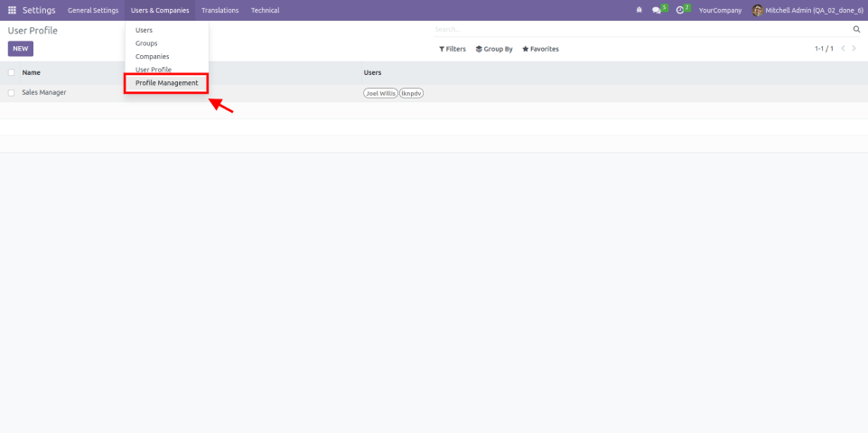Click into the Search input field

coord(632,30)
